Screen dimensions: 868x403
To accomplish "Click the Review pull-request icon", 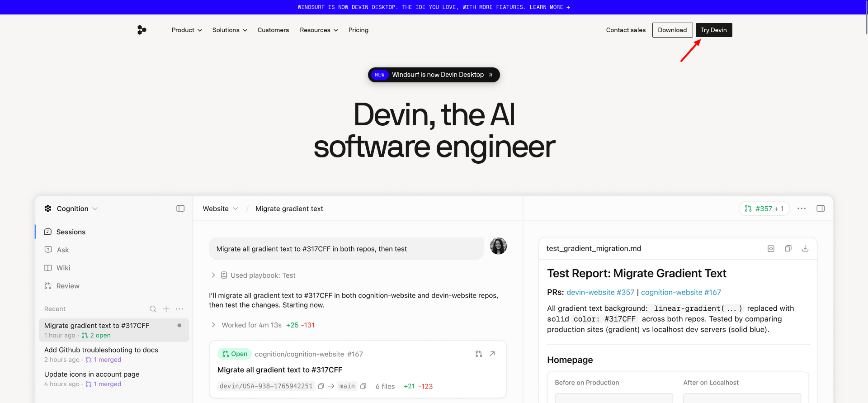I will click(48, 286).
